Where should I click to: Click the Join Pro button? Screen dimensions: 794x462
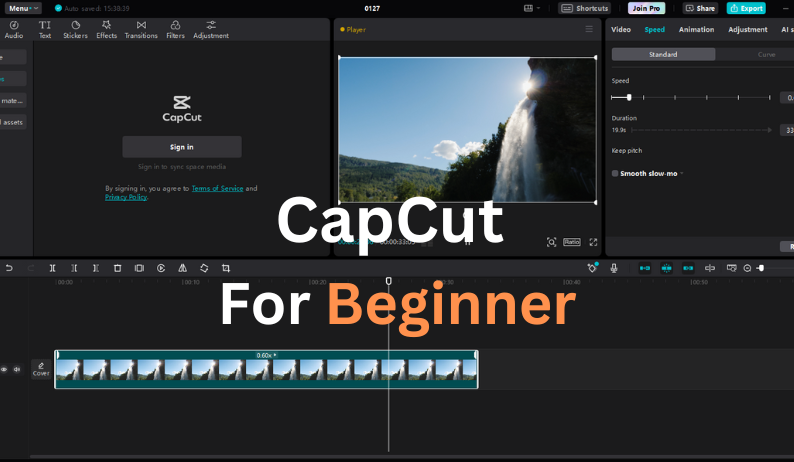(646, 8)
